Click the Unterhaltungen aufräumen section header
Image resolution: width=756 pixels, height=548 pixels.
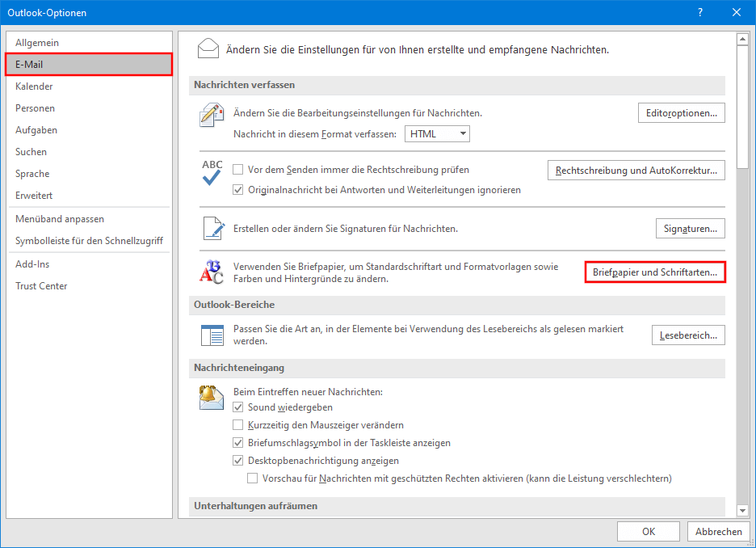click(x=457, y=506)
